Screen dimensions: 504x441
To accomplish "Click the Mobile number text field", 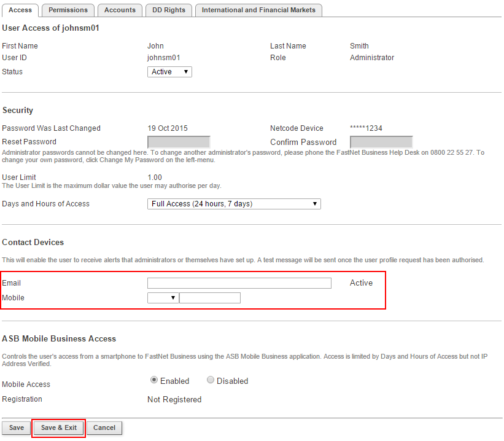I will [x=210, y=298].
